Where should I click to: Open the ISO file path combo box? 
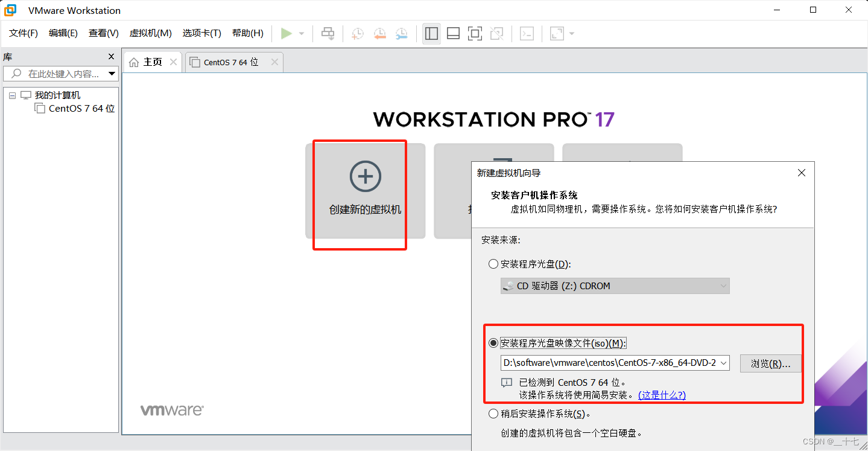(x=615, y=363)
